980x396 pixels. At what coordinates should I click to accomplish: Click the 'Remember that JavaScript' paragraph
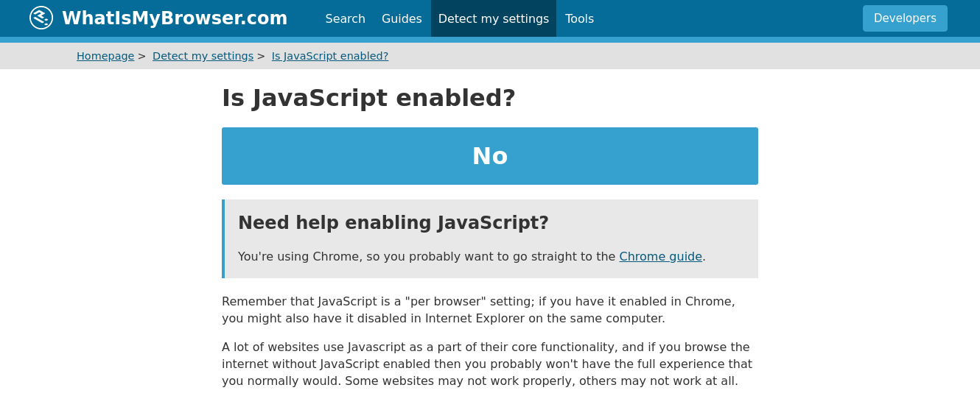tap(478, 310)
